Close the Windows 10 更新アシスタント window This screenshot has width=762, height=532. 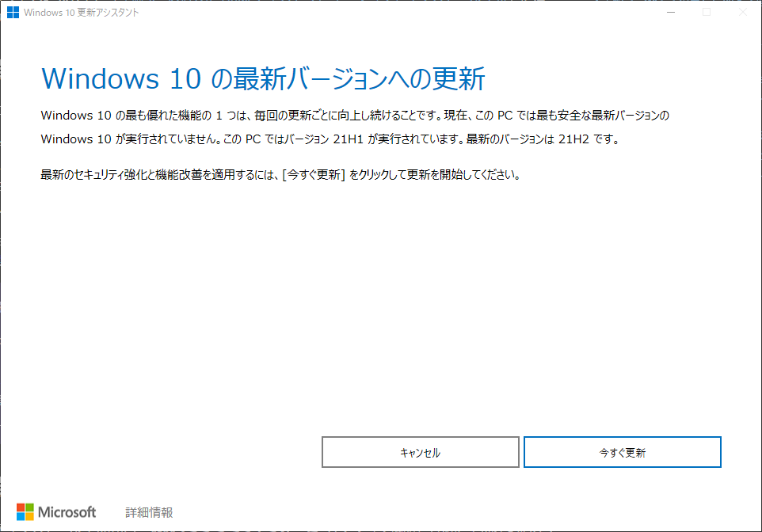pos(742,12)
